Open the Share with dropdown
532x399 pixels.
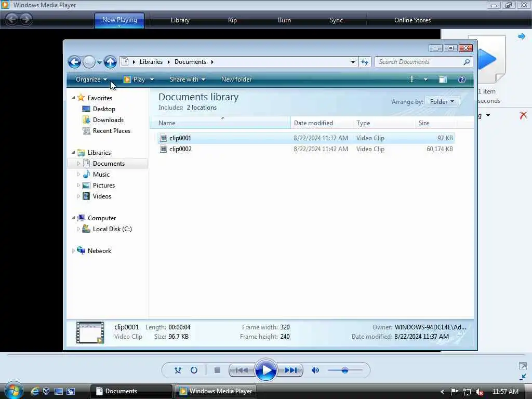pyautogui.click(x=187, y=79)
